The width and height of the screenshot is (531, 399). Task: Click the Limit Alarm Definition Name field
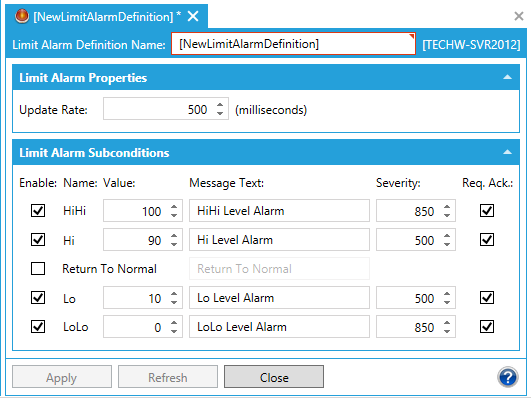(x=293, y=44)
